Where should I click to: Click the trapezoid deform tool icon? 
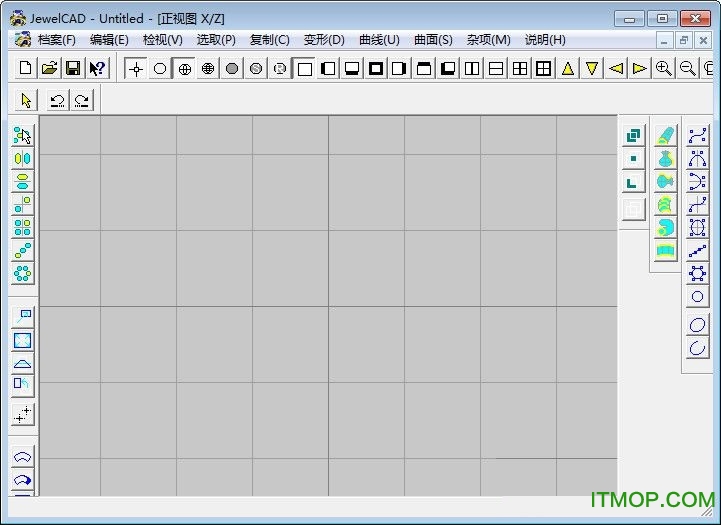point(23,364)
